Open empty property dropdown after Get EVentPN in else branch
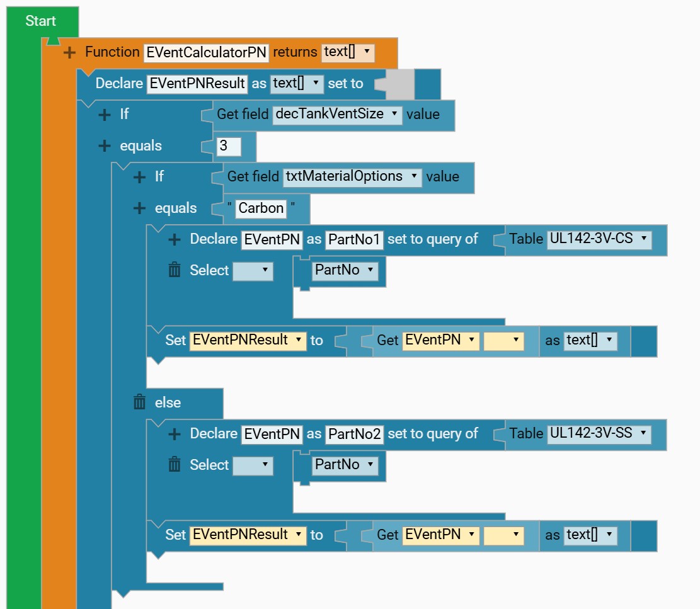 (x=503, y=535)
